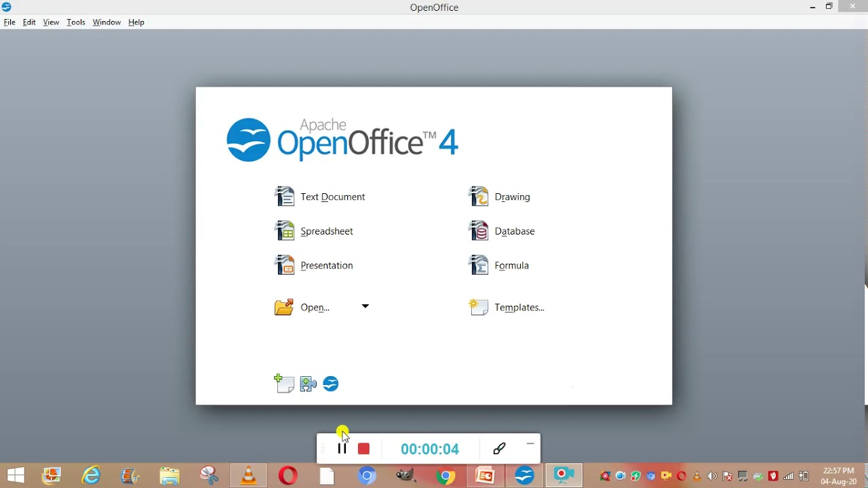Open PowerPoint from the taskbar
This screenshot has width=868, height=488.
click(x=486, y=476)
